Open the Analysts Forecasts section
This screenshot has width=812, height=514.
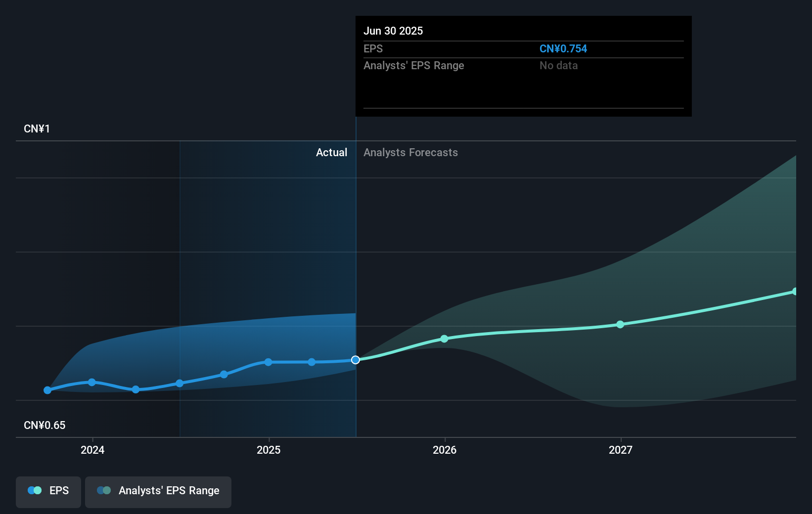click(410, 152)
